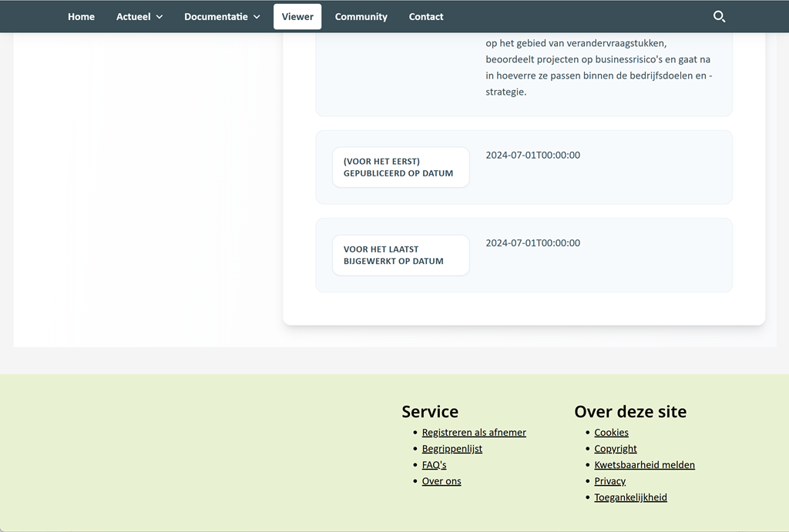Open the Cookies link

(611, 433)
